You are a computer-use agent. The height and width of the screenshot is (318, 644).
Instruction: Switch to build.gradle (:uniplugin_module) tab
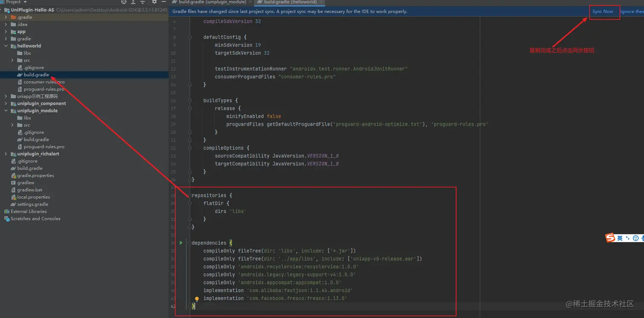pyautogui.click(x=212, y=2)
